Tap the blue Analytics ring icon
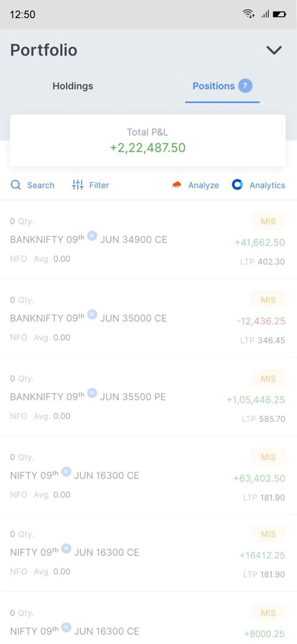 pos(237,184)
